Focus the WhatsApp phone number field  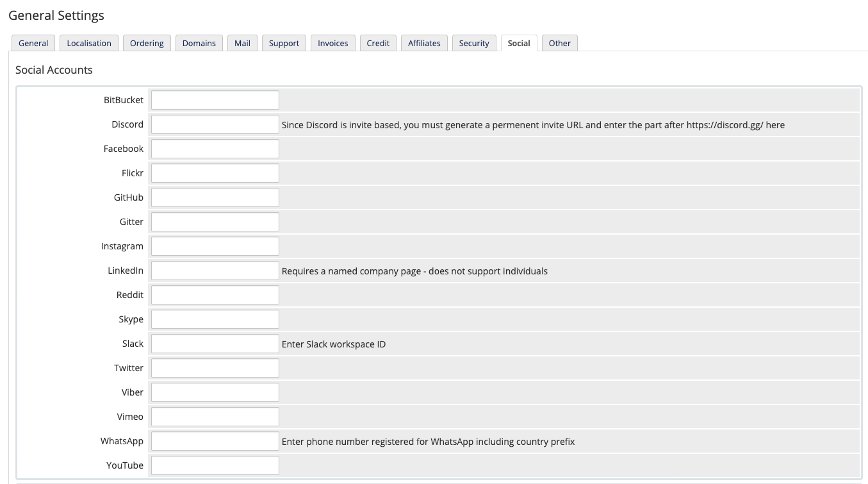215,441
